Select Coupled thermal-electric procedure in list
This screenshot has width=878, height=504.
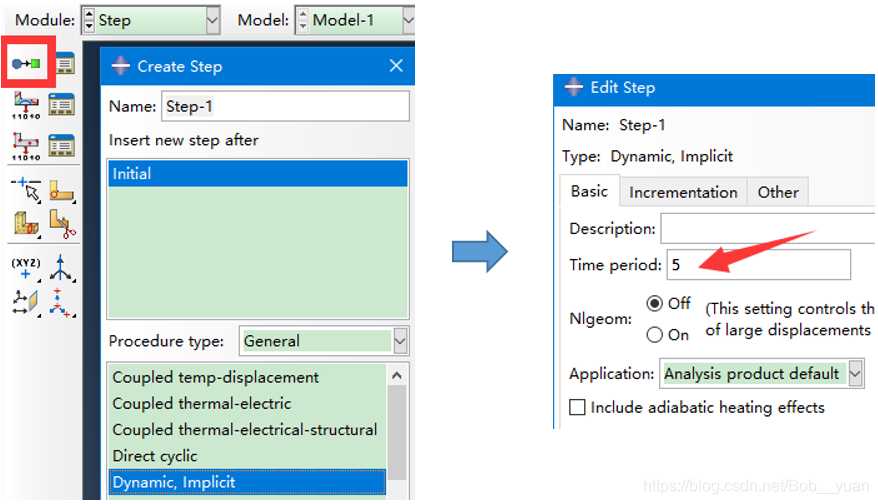click(x=202, y=403)
